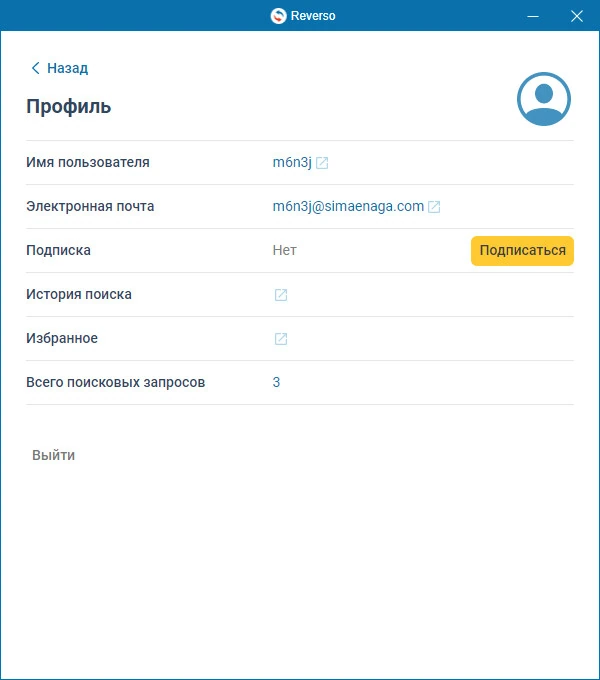This screenshot has height=680, width=600.
Task: Click the back chevron arrow icon
Action: coord(36,68)
